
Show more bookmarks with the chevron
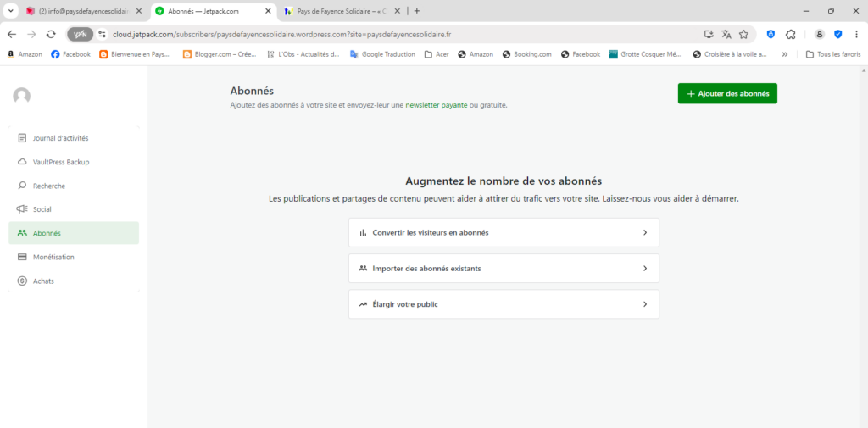[784, 54]
